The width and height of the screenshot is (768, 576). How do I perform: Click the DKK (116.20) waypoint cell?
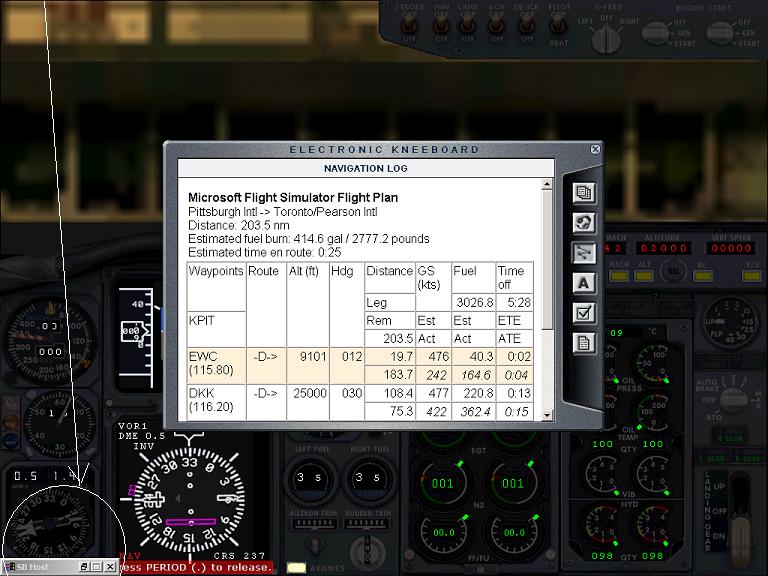tap(216, 403)
